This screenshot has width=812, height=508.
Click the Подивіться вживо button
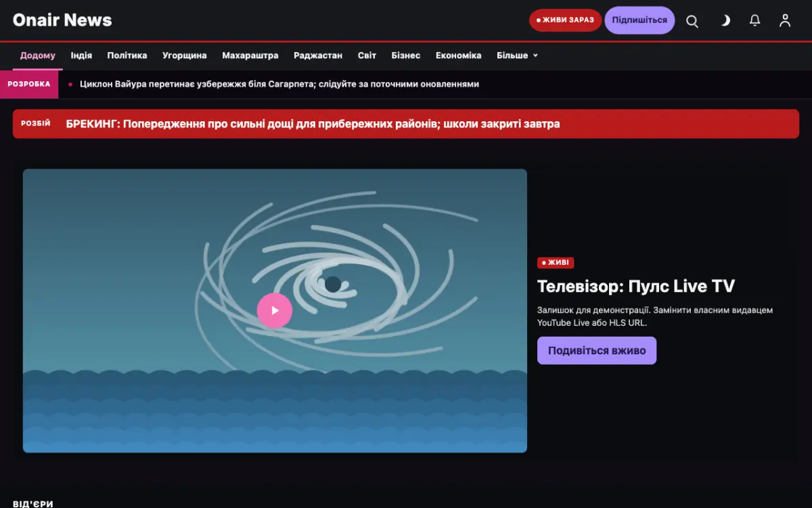pyautogui.click(x=597, y=351)
